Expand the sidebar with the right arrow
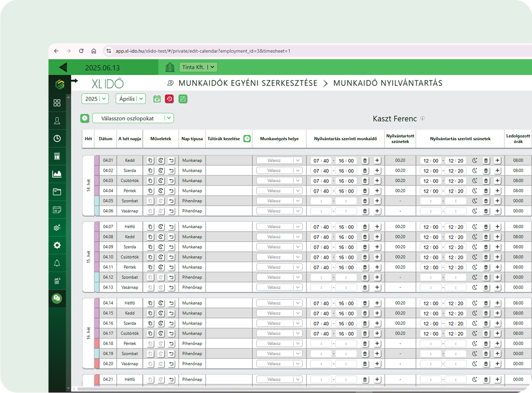This screenshot has width=532, height=393. (74, 80)
